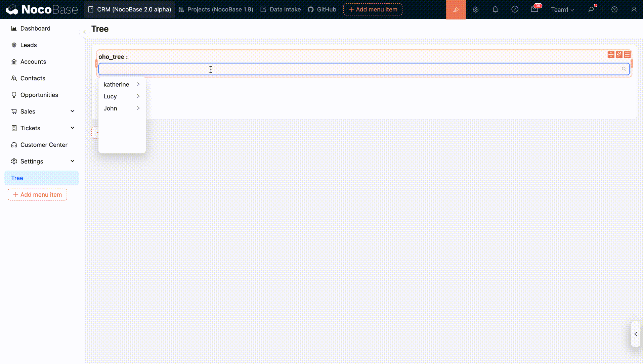Toggle the UI Editor highlighter mode
This screenshot has width=643, height=364.
456,9
